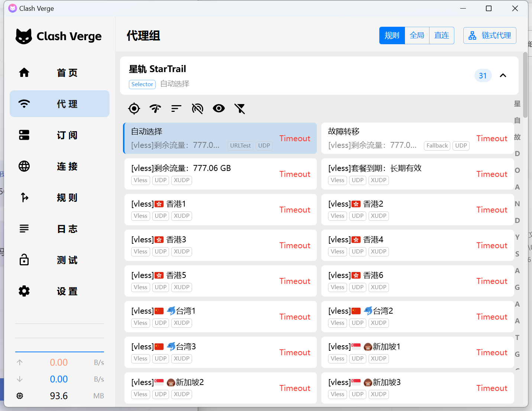Run delay test via wifi speed icon
The height and width of the screenshot is (411, 532).
tap(155, 109)
